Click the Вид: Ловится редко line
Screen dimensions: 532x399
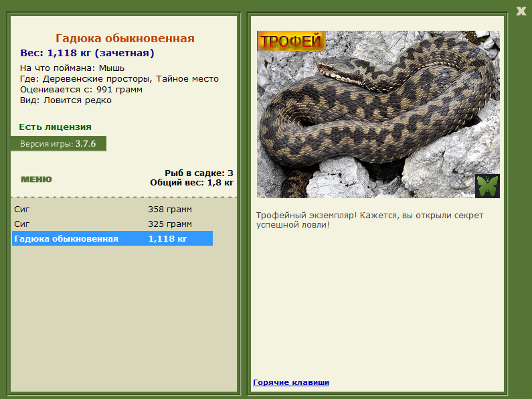(66, 100)
